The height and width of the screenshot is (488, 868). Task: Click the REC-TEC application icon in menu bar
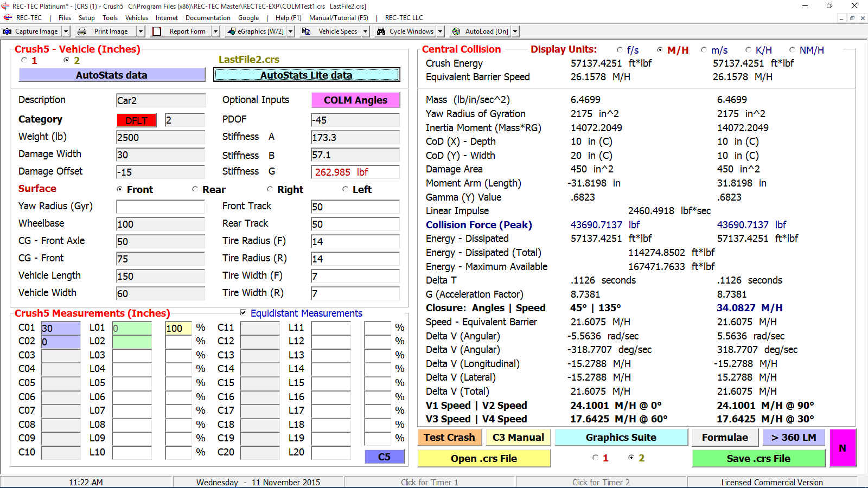(8, 18)
